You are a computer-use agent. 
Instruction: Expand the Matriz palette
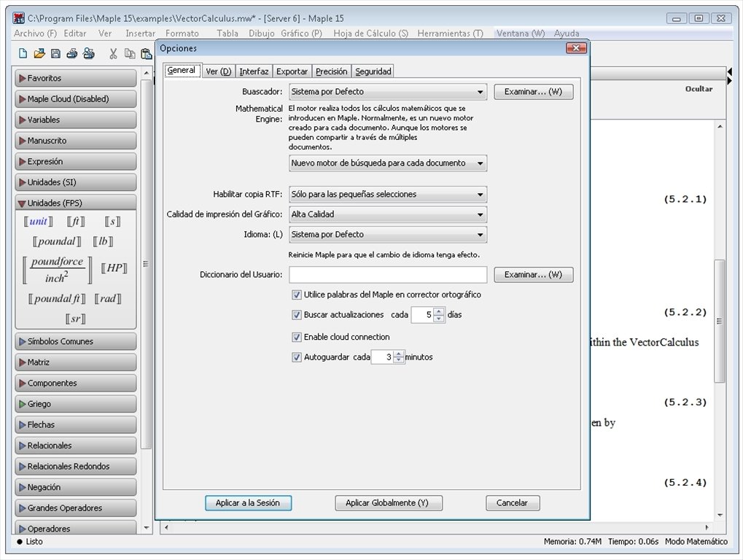click(x=76, y=362)
